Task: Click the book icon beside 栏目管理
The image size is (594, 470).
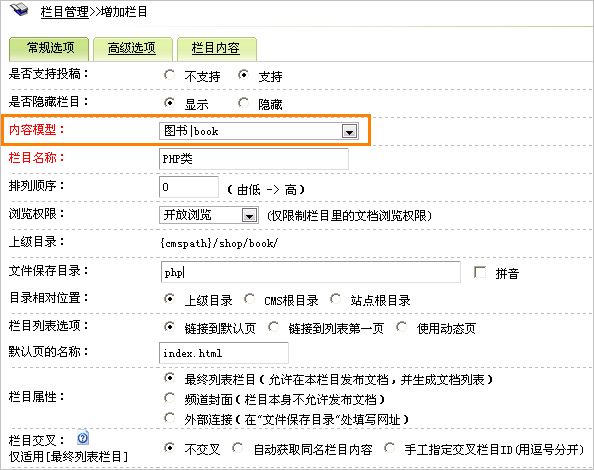Action: point(19,9)
